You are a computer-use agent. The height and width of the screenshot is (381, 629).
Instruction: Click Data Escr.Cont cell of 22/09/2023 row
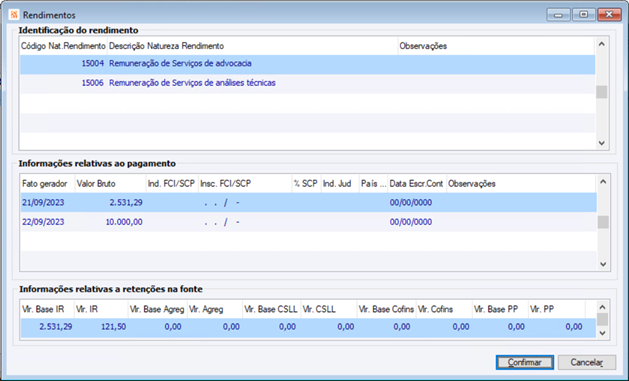coord(411,222)
